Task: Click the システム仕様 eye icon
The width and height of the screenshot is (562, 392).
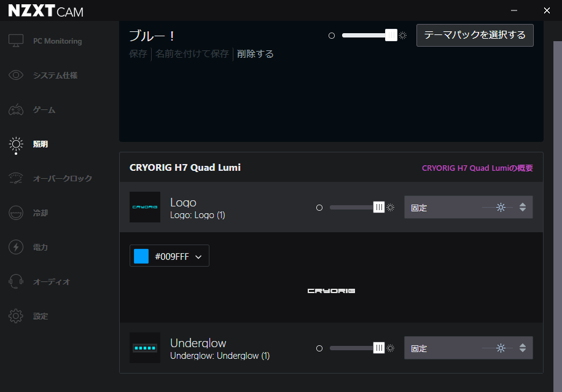Action: click(x=16, y=75)
